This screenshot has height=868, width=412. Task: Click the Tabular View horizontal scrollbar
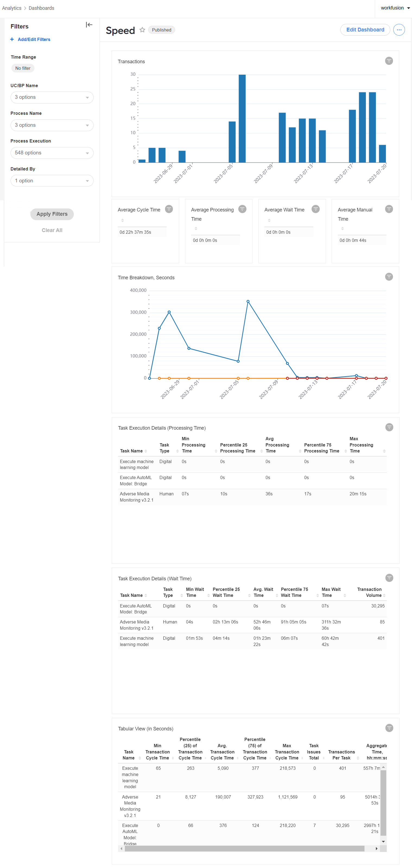pyautogui.click(x=245, y=848)
